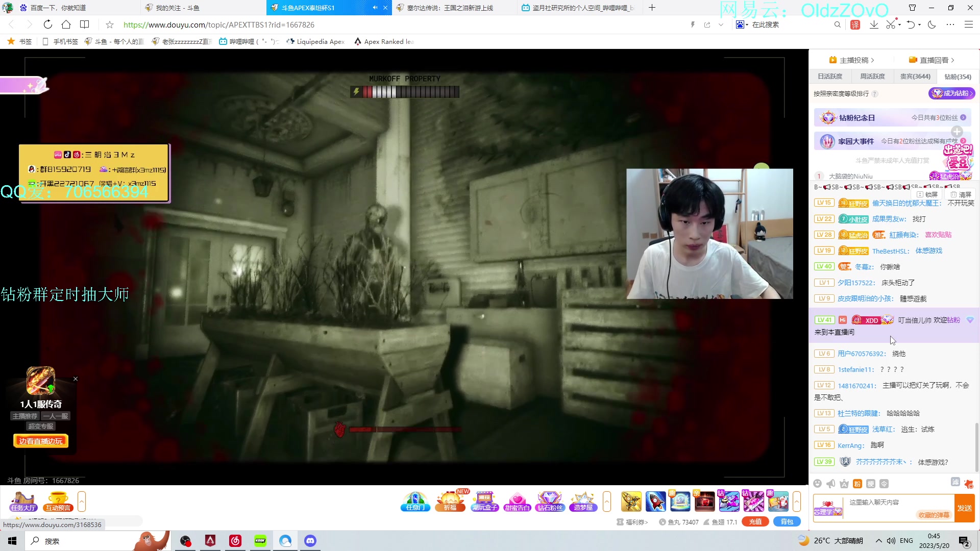Toggle night mode with the moon icon
980x551 pixels.
(932, 24)
